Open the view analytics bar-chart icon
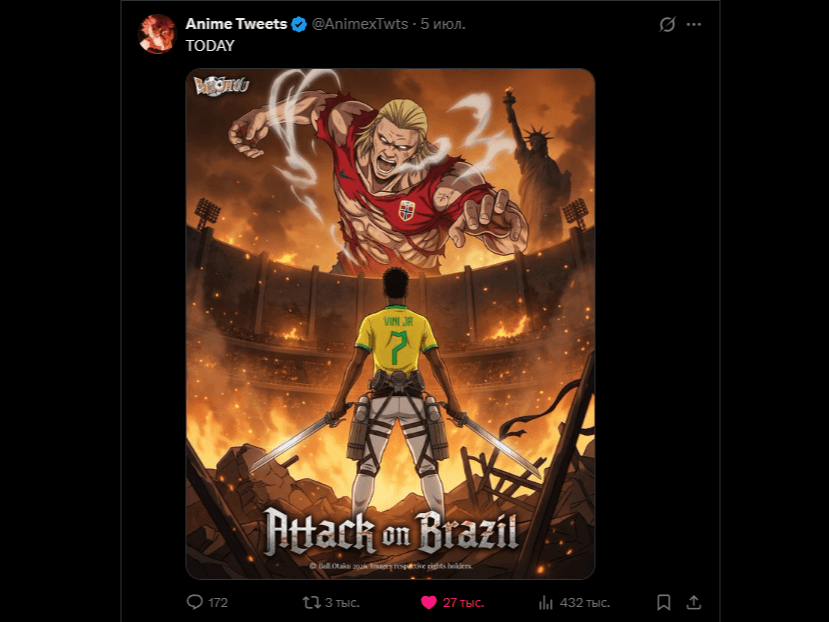The image size is (829, 622). (546, 602)
